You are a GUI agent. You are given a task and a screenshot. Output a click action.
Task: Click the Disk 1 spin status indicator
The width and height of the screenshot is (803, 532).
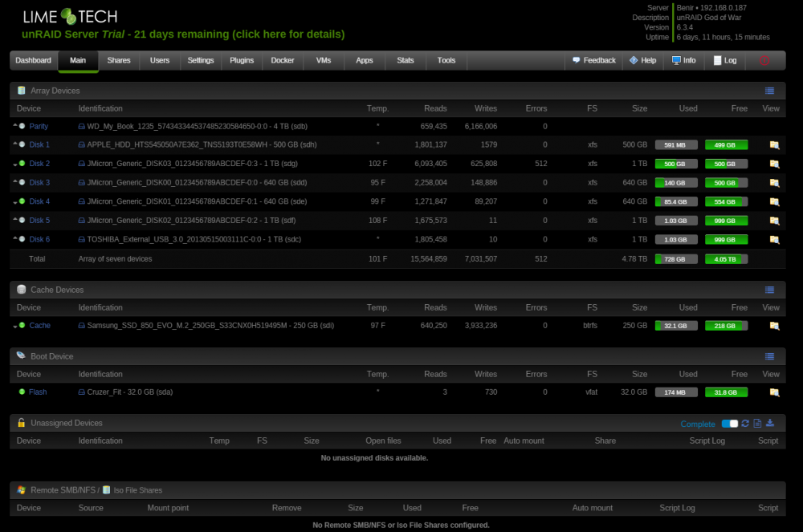pyautogui.click(x=22, y=144)
